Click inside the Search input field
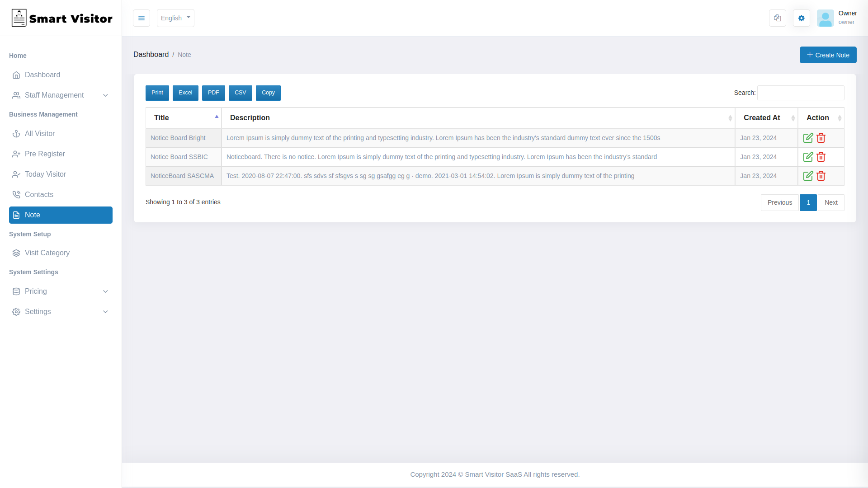Image resolution: width=868 pixels, height=488 pixels. (x=800, y=93)
